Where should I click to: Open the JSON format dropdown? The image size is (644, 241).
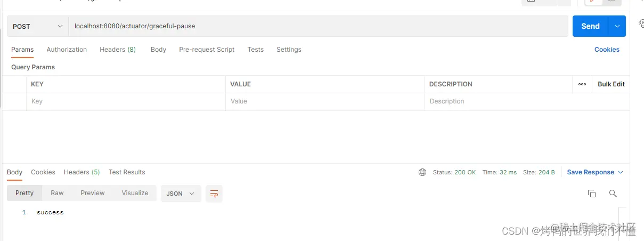pyautogui.click(x=181, y=194)
